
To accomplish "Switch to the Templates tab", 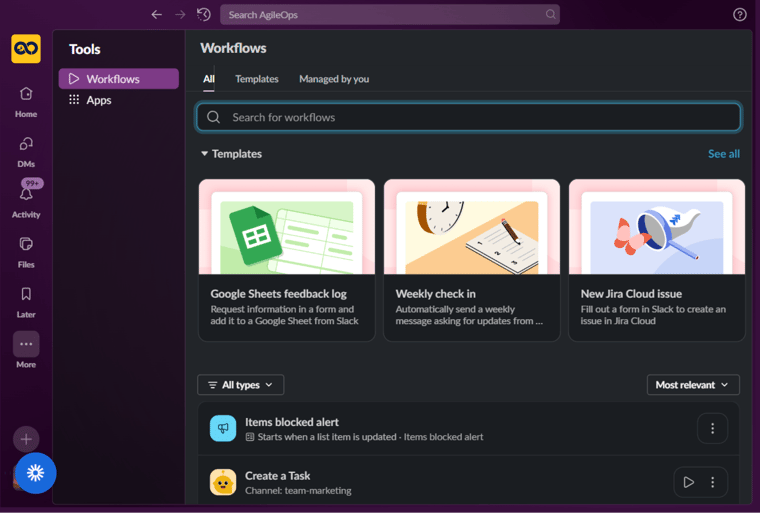I will pyautogui.click(x=257, y=79).
